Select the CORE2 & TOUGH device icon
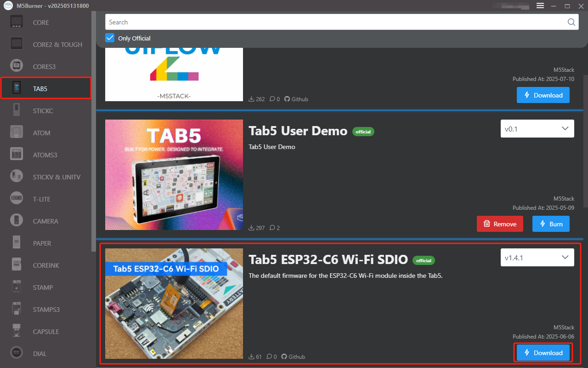 tap(17, 44)
